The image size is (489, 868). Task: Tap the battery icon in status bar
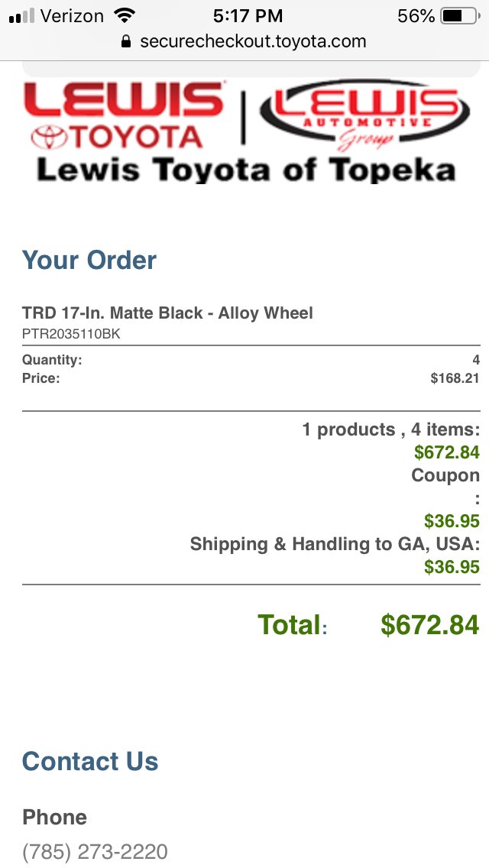click(x=460, y=16)
